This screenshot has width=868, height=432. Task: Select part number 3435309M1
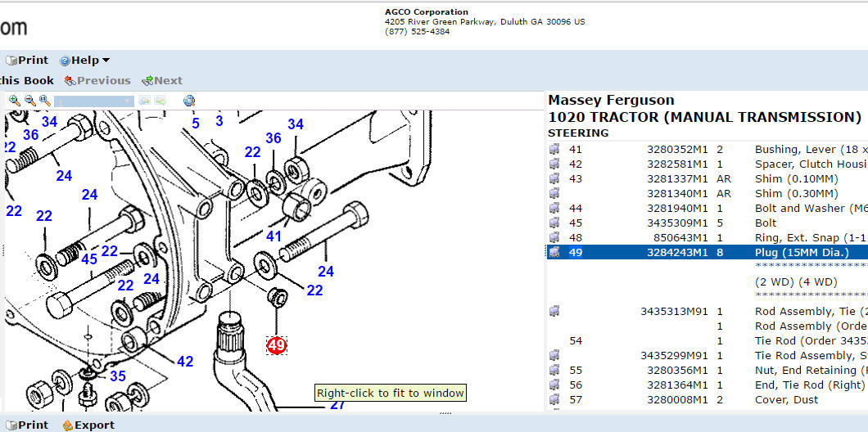point(677,223)
